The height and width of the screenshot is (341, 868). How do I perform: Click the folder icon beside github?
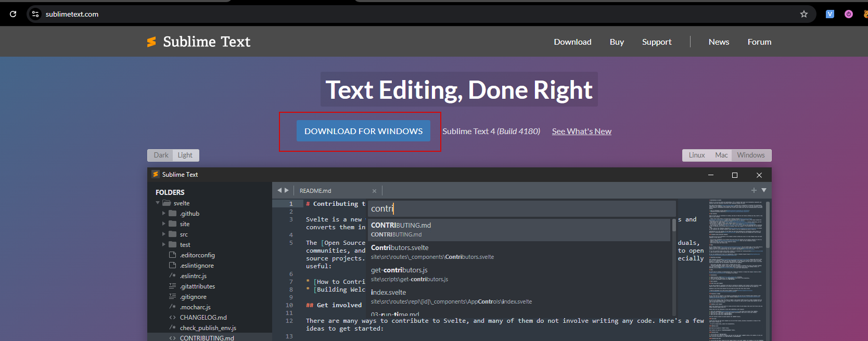coord(173,213)
